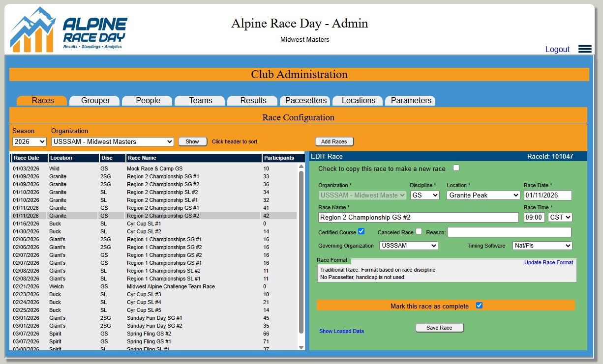Sort by Race Name column header
The width and height of the screenshot is (603, 364).
(193, 158)
